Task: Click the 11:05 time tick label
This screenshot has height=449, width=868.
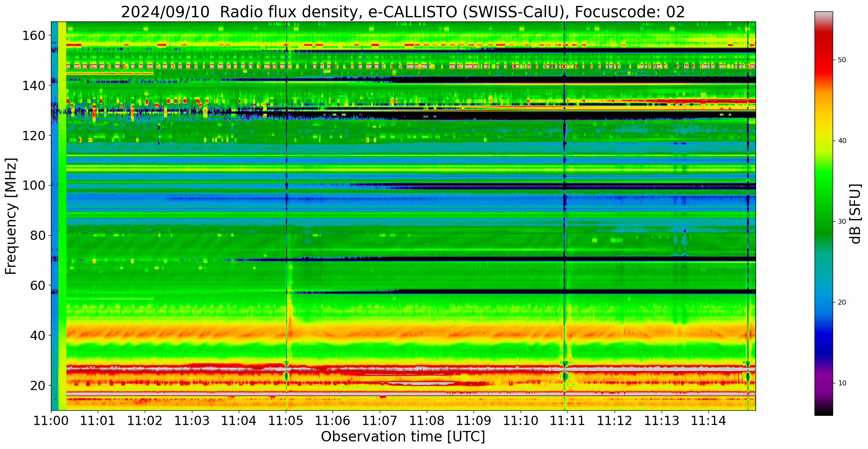Action: tap(286, 420)
